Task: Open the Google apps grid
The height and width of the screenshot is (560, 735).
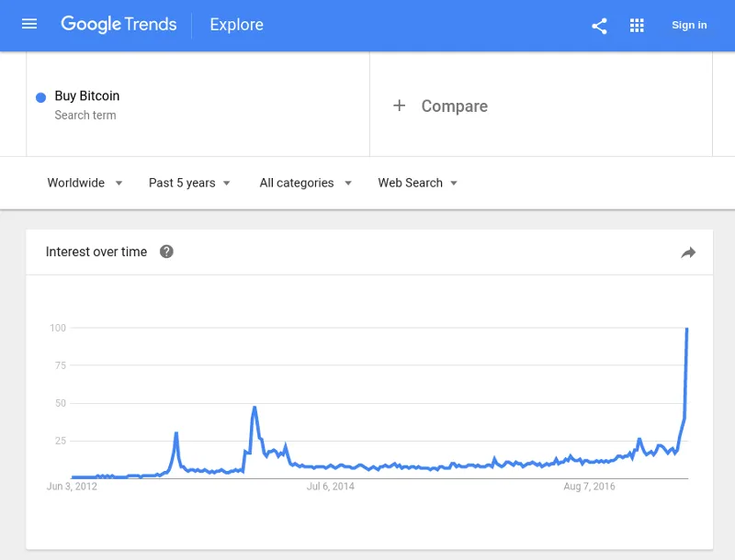Action: point(637,26)
